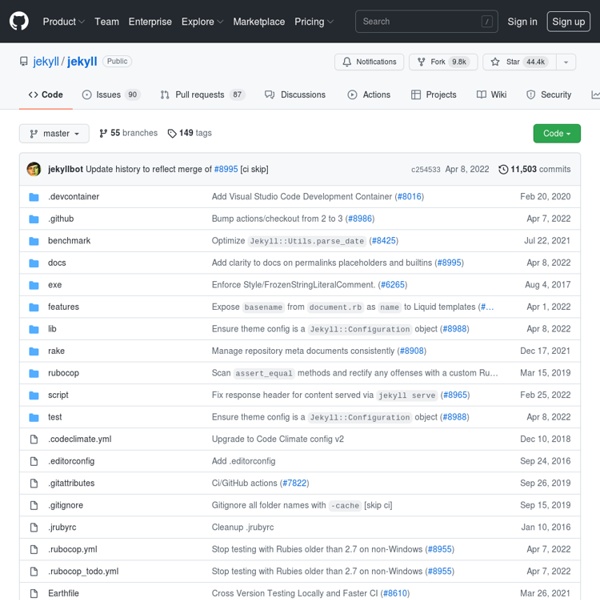Open the .devcontainer folder name

73,197
